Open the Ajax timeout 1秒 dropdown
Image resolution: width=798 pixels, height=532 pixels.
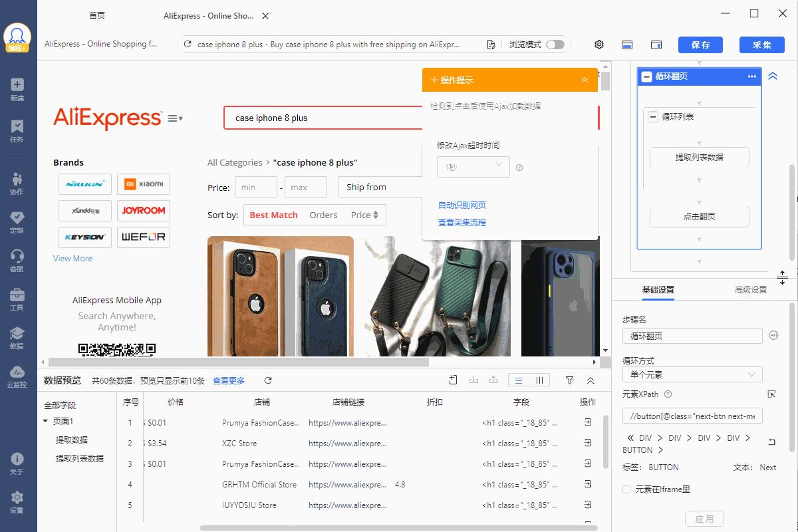click(473, 167)
